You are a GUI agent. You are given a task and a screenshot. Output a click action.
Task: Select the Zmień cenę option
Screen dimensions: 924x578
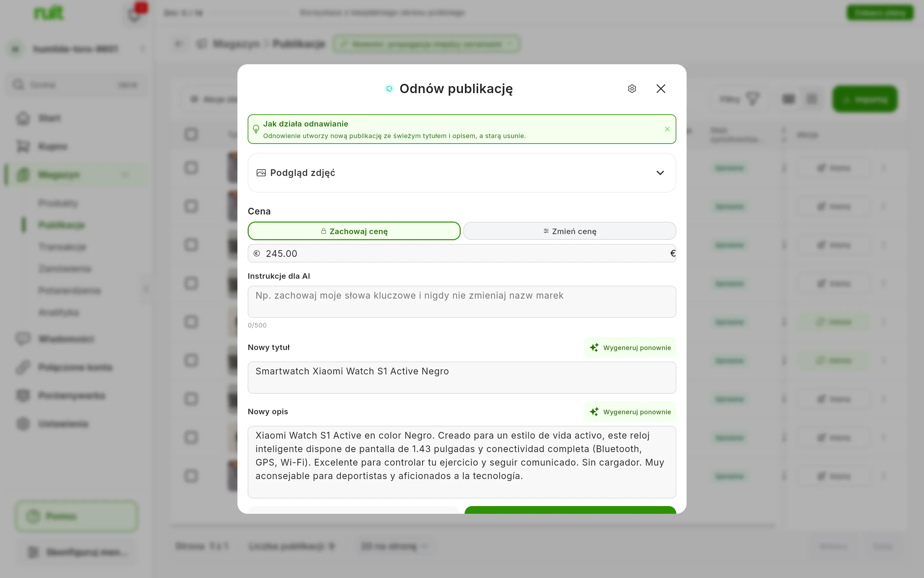pos(569,231)
